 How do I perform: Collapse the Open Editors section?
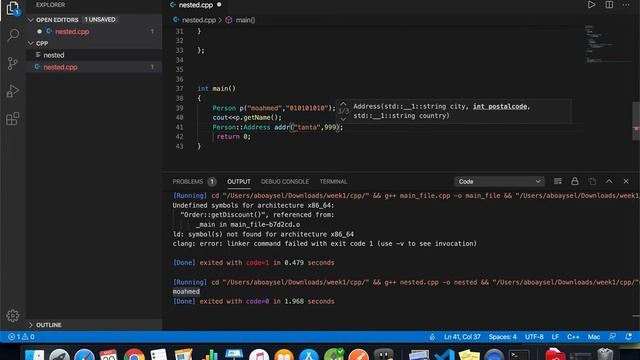coord(31,20)
